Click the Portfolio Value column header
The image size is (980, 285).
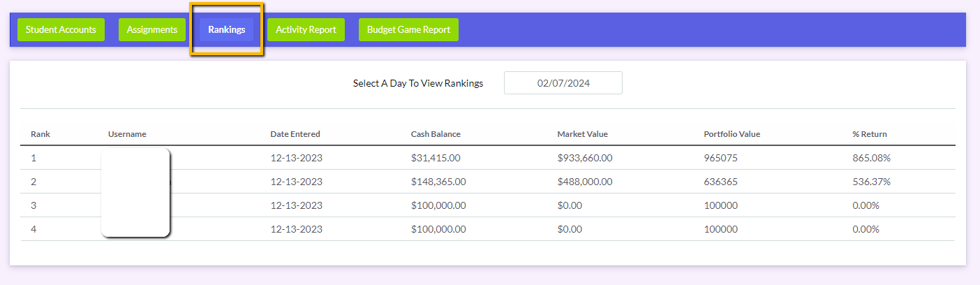732,134
